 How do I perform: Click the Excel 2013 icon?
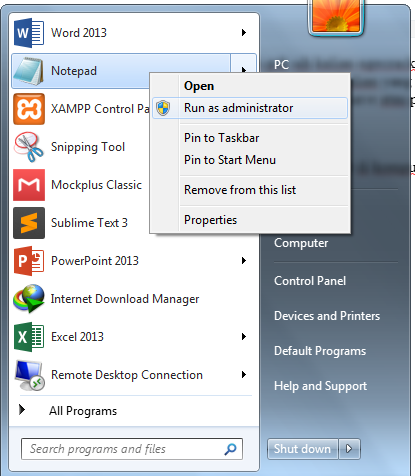pos(29,337)
